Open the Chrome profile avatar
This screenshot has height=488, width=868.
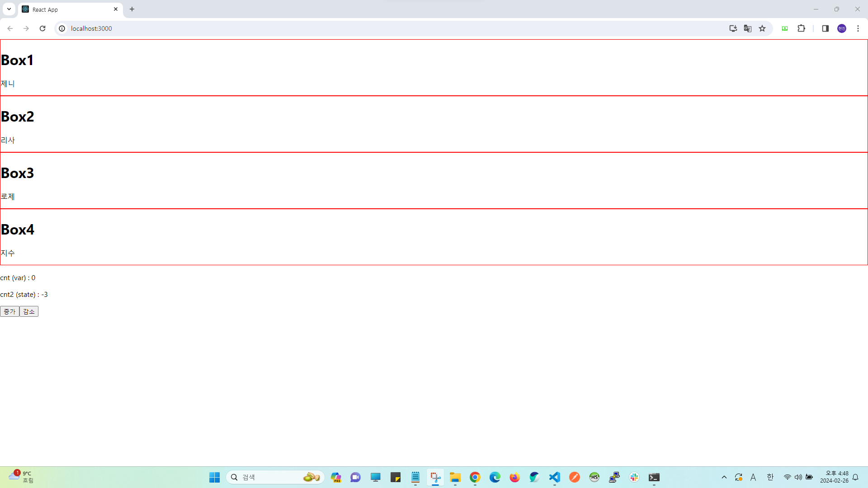[841, 28]
